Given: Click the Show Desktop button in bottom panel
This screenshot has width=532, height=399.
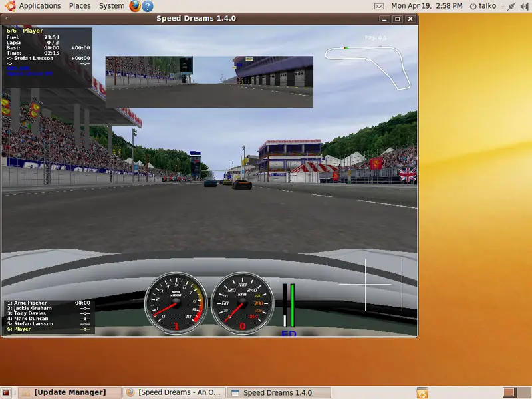Looking at the screenshot, I should [7, 392].
